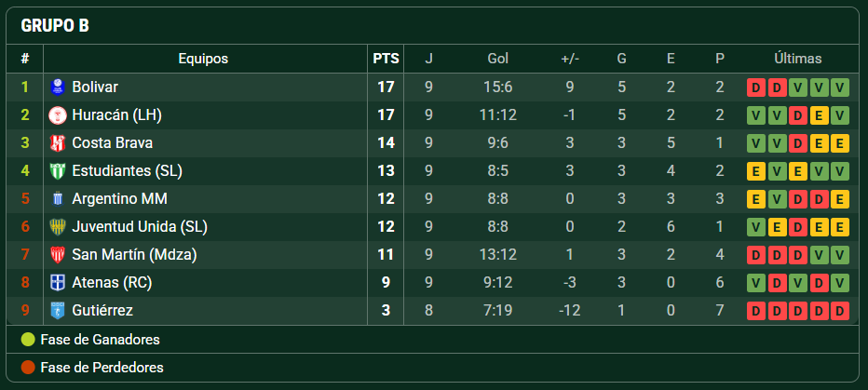The image size is (868, 390).
Task: Click the Gutiérrez club badge icon
Action: pyautogui.click(x=58, y=310)
